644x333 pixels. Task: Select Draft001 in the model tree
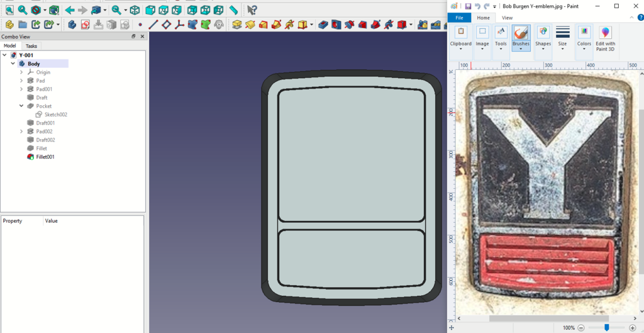[45, 123]
